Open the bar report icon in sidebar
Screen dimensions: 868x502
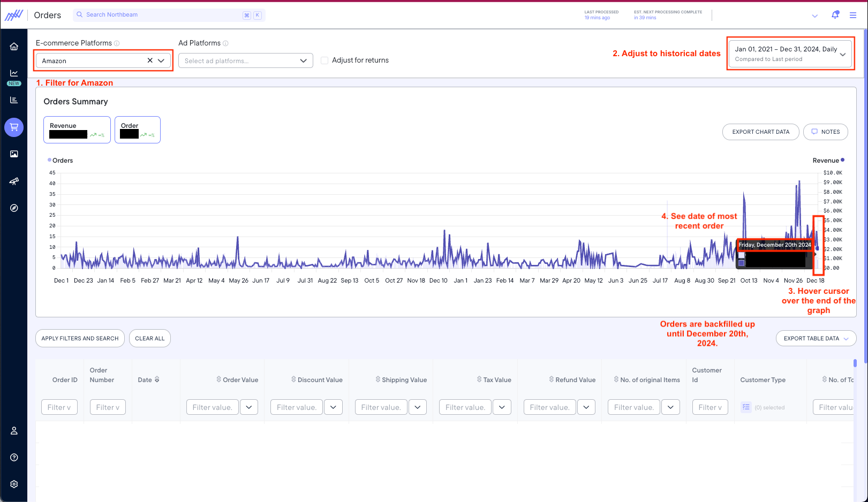tap(14, 100)
